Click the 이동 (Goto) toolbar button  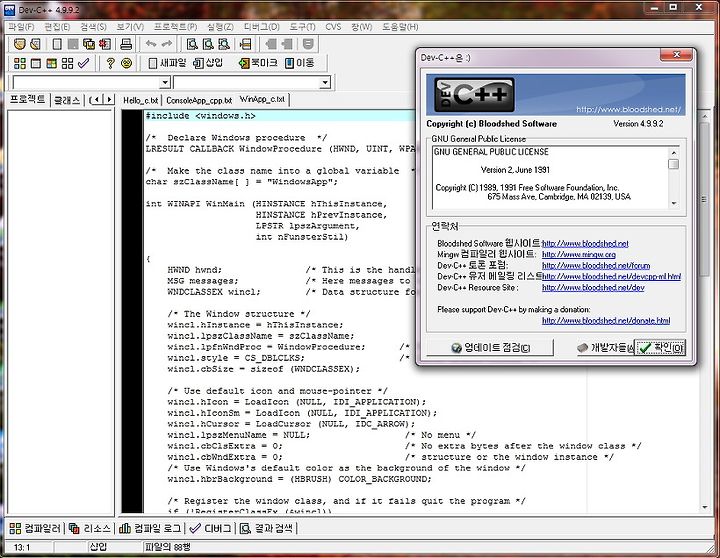[x=299, y=63]
